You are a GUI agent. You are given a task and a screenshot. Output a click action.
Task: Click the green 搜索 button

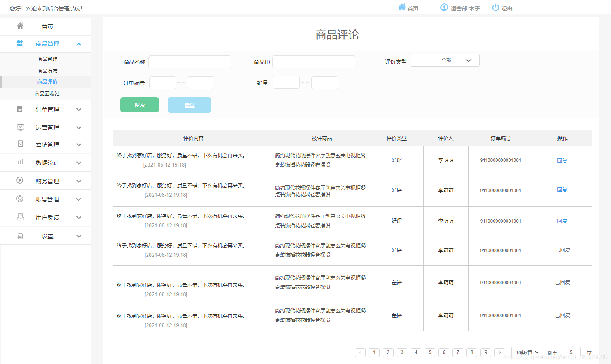(140, 105)
